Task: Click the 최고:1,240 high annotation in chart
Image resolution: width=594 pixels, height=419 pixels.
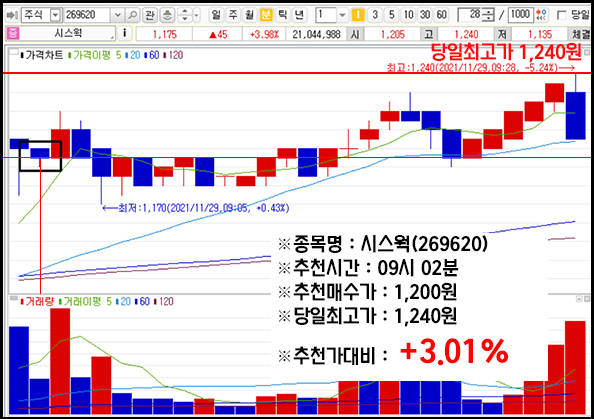Action: tap(480, 68)
